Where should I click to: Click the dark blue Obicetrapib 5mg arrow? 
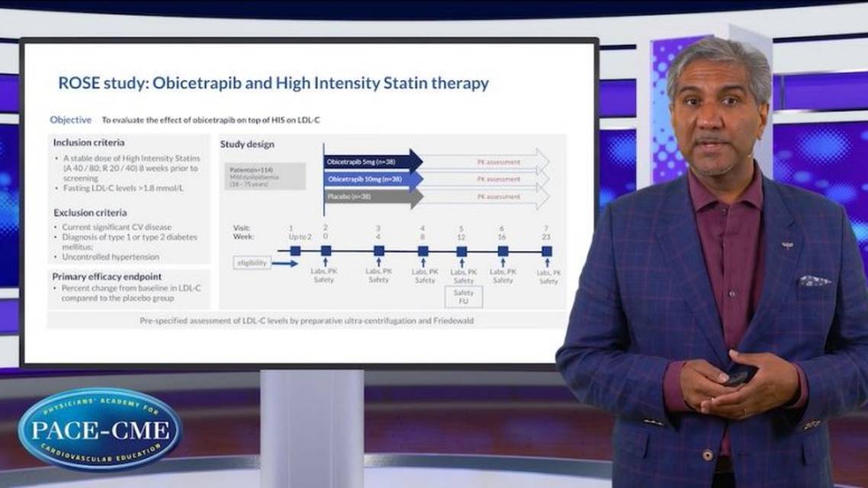pyautogui.click(x=372, y=162)
